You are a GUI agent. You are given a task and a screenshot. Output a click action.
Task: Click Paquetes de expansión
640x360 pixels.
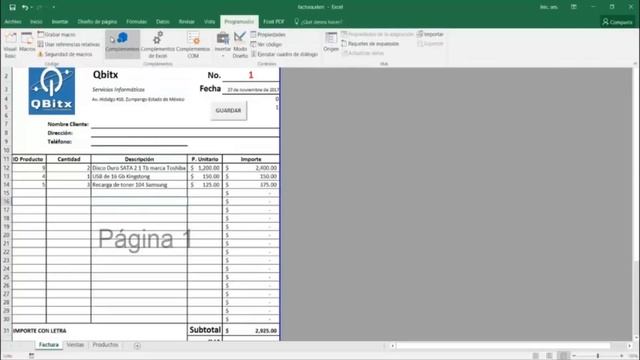pyautogui.click(x=370, y=44)
